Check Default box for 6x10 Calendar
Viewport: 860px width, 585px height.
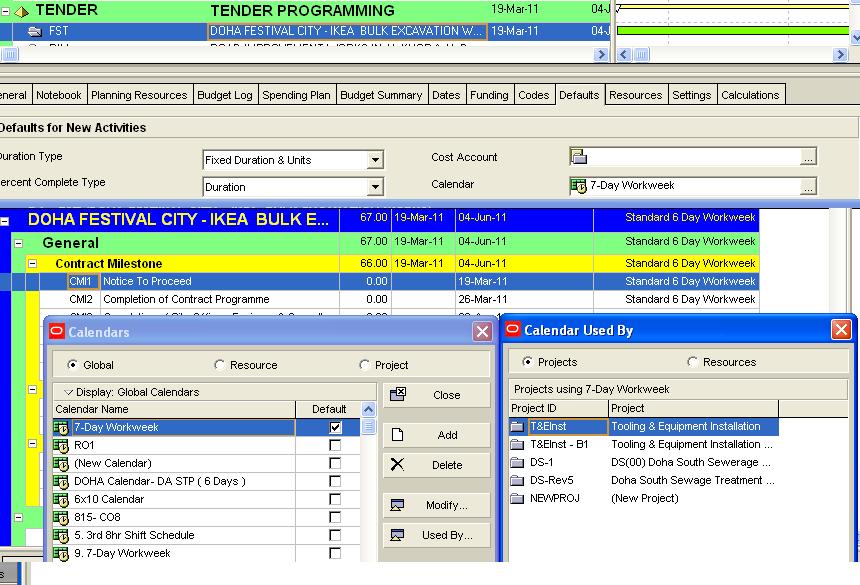pyautogui.click(x=335, y=499)
